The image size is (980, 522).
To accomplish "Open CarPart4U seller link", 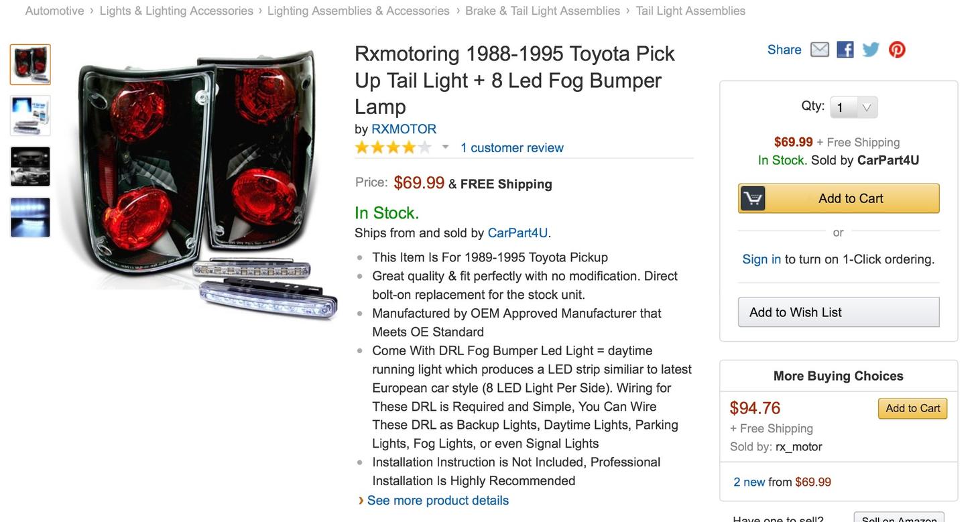I will [x=517, y=233].
